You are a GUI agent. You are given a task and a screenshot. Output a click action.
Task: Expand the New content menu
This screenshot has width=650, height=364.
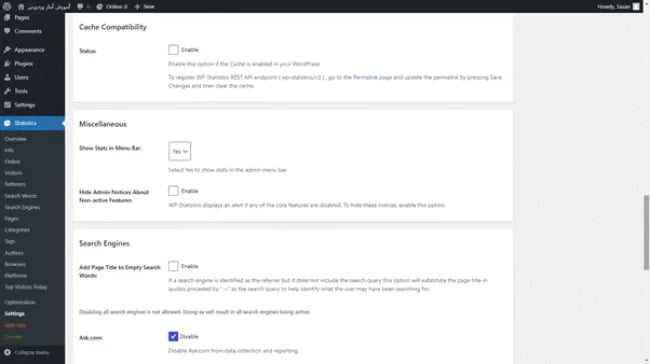[x=144, y=6]
